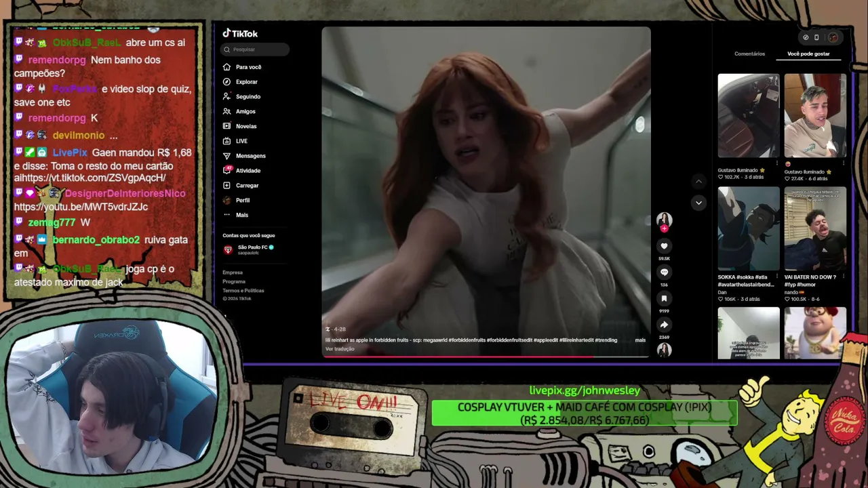868x488 pixels.
Task: Open the Atividade notifications icon
Action: coord(228,170)
